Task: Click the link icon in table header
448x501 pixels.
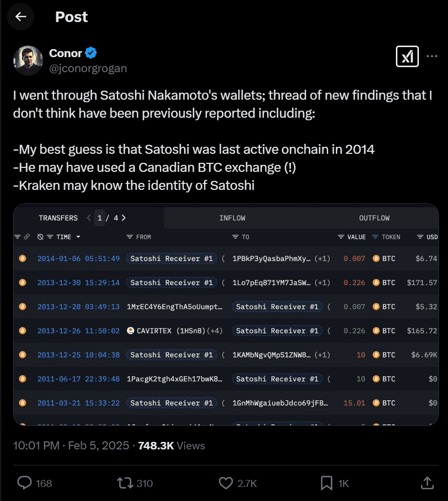Action: click(27, 237)
